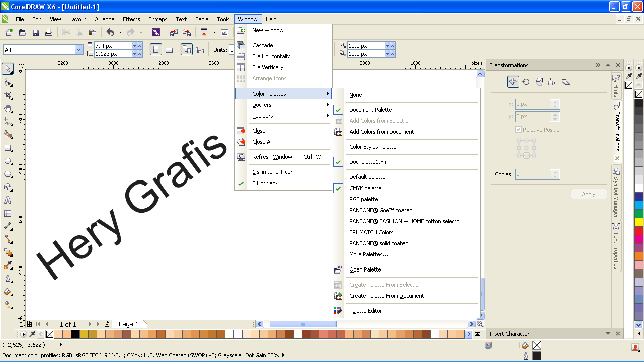Open the A4 page size dropdown
644x362 pixels.
pos(78,50)
